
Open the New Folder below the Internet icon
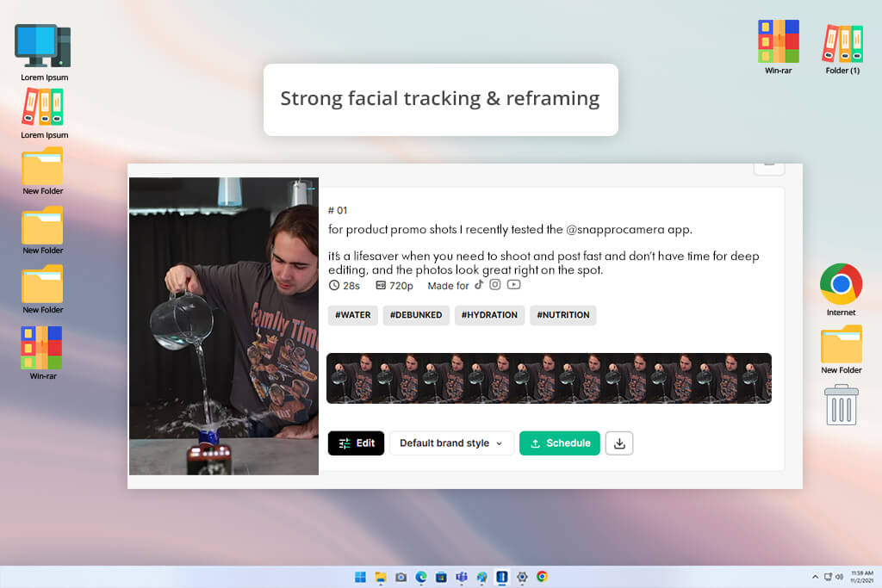pyautogui.click(x=842, y=350)
